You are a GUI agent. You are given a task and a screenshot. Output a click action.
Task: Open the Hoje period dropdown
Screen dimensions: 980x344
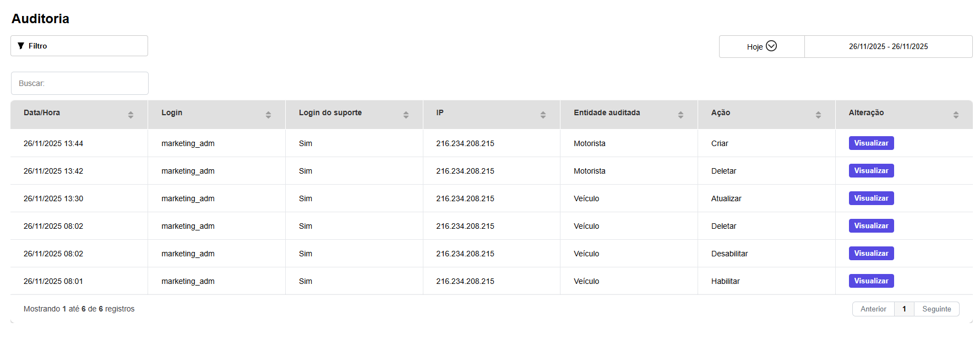(761, 46)
